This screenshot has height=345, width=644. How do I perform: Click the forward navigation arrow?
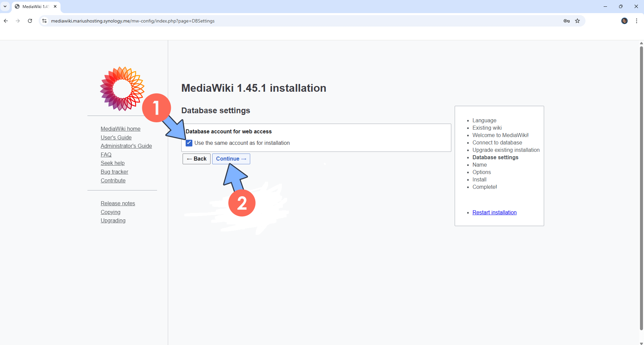click(x=17, y=21)
